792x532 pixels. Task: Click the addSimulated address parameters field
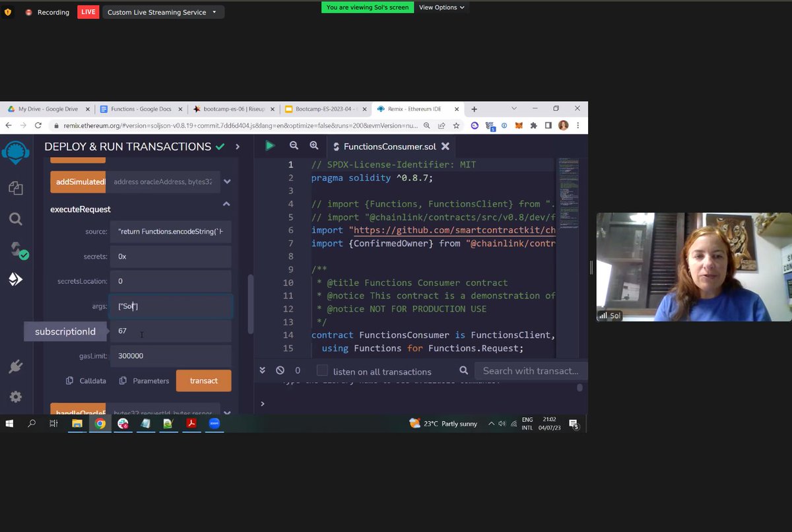pos(164,182)
